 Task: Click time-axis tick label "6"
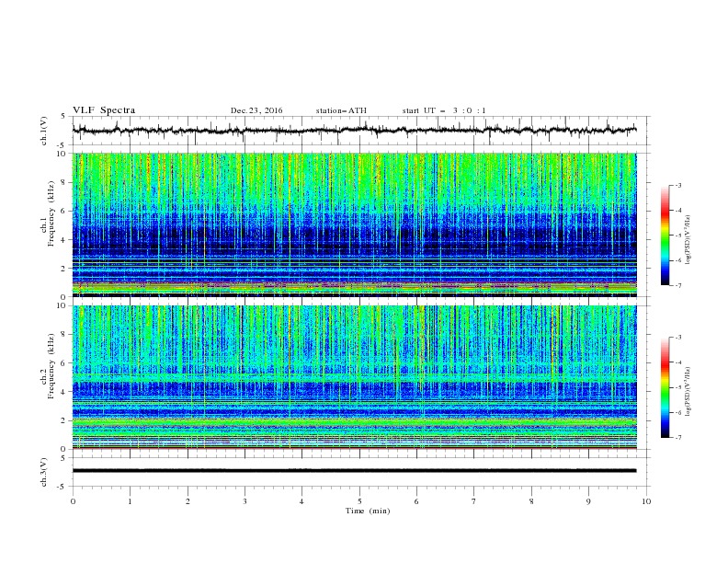416,501
